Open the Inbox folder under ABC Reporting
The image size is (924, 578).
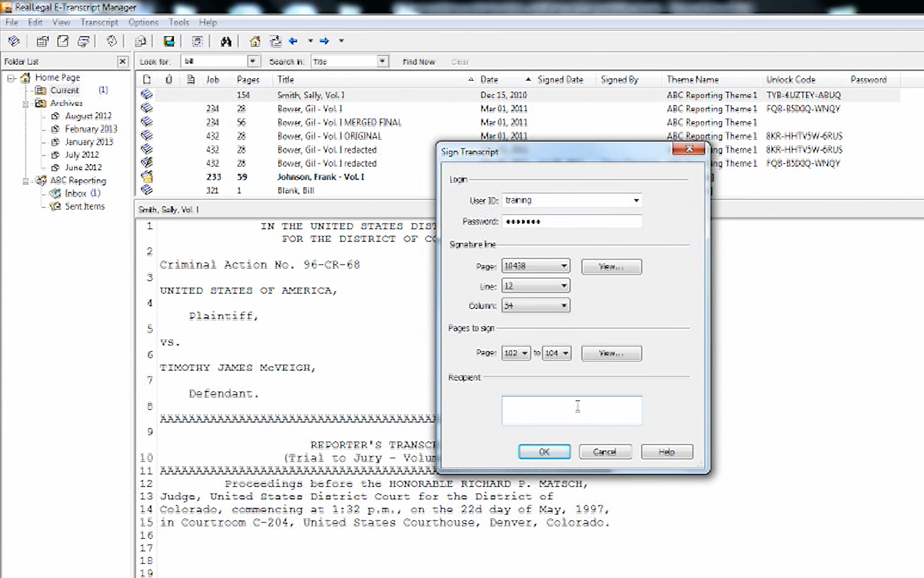tap(75, 193)
